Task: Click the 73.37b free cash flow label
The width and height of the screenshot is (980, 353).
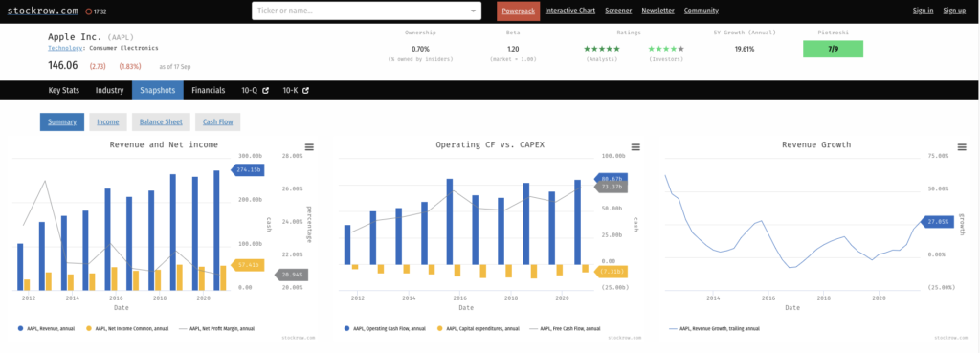Action: point(611,187)
